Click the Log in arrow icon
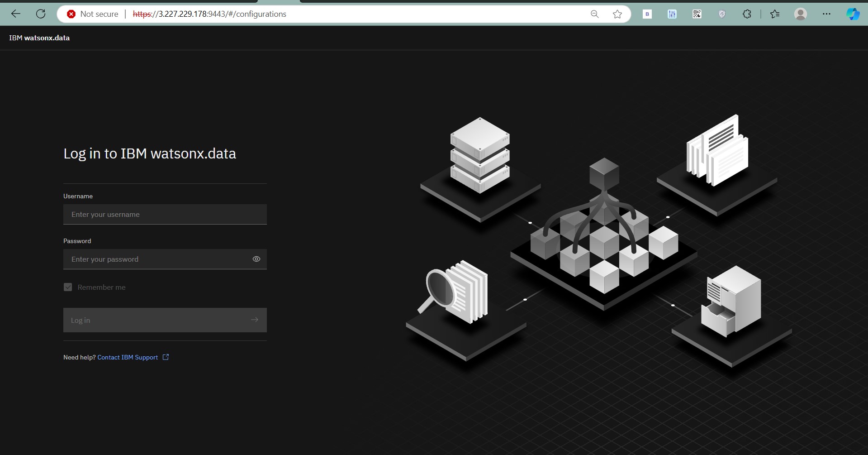The height and width of the screenshot is (455, 868). pyautogui.click(x=255, y=320)
